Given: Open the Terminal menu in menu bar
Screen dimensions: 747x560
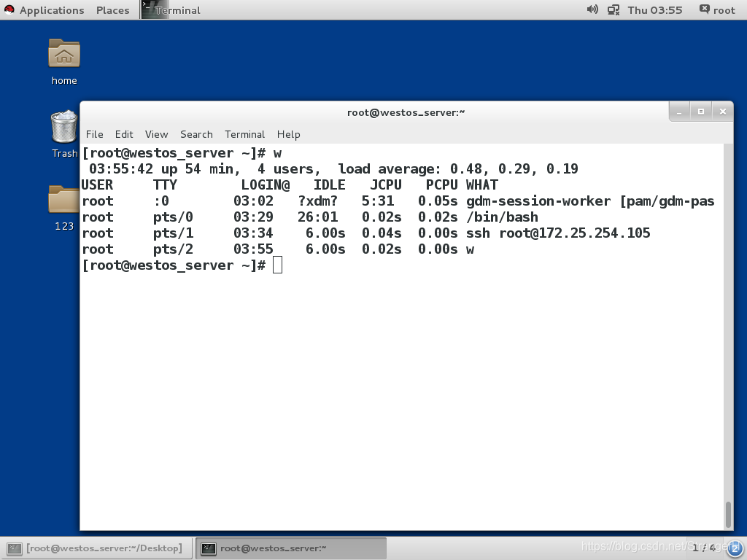Looking at the screenshot, I should tap(244, 134).
